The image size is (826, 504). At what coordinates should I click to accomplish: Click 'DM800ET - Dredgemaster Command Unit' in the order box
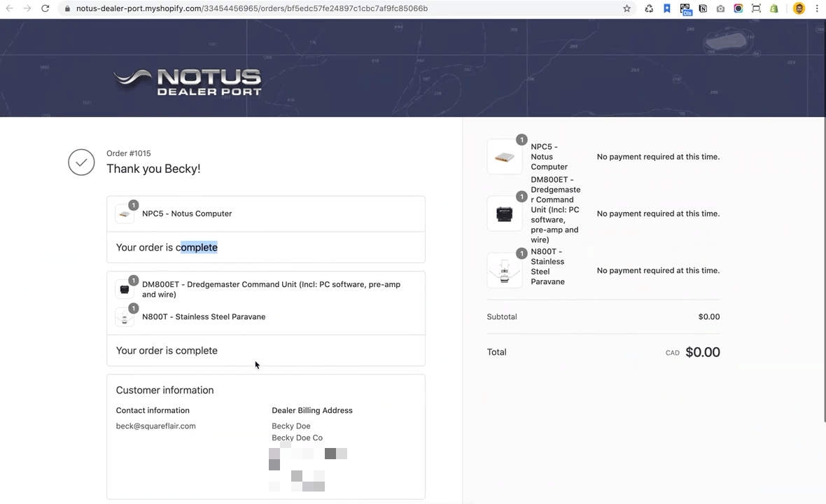(x=272, y=289)
